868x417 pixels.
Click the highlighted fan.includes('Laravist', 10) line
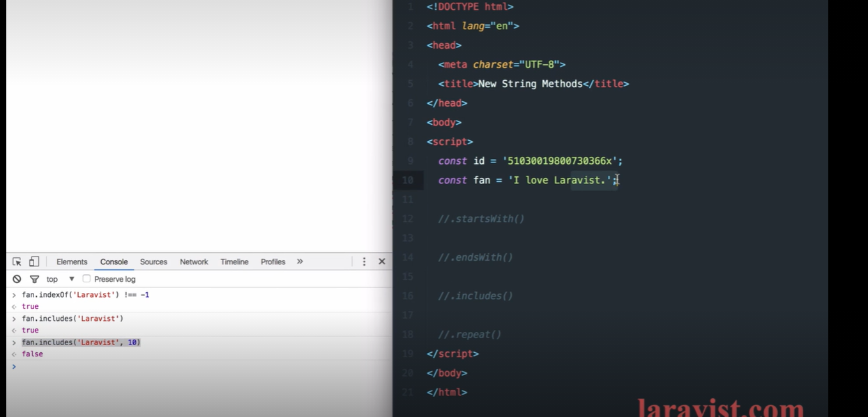point(81,342)
